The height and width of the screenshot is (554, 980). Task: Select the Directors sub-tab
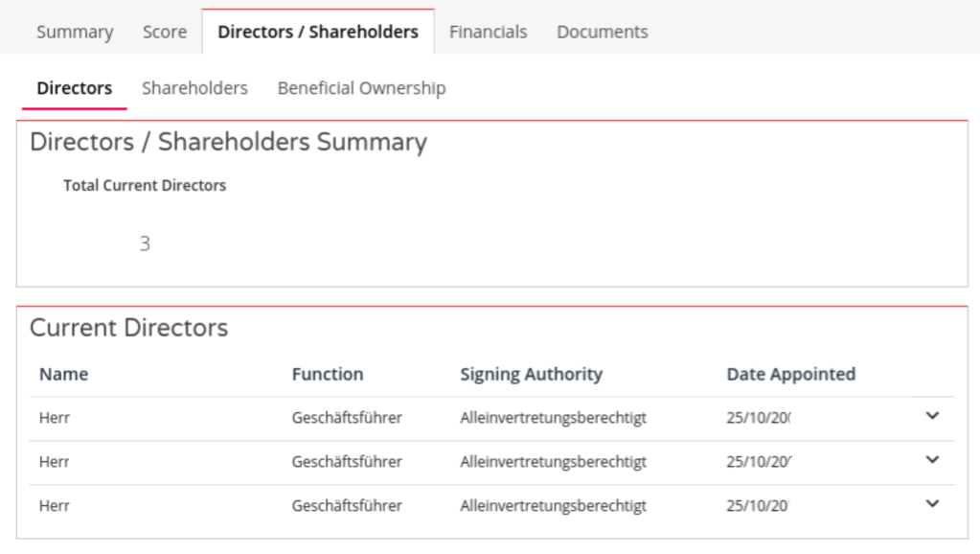pos(75,88)
